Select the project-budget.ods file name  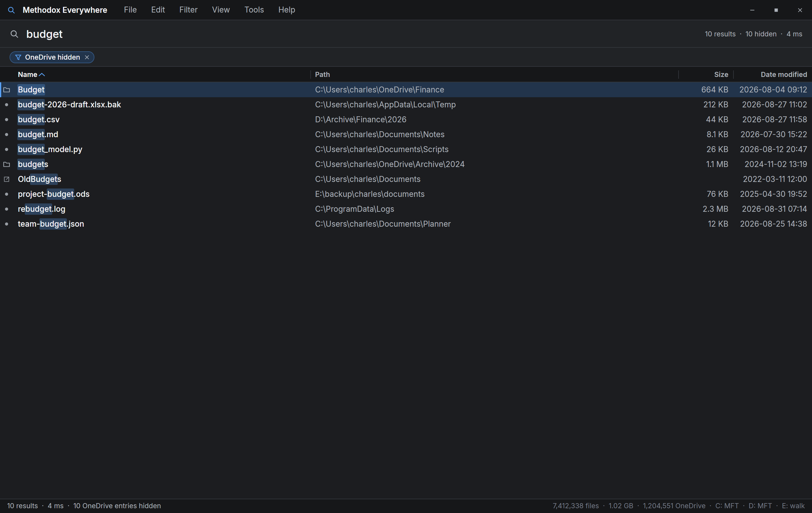54,194
